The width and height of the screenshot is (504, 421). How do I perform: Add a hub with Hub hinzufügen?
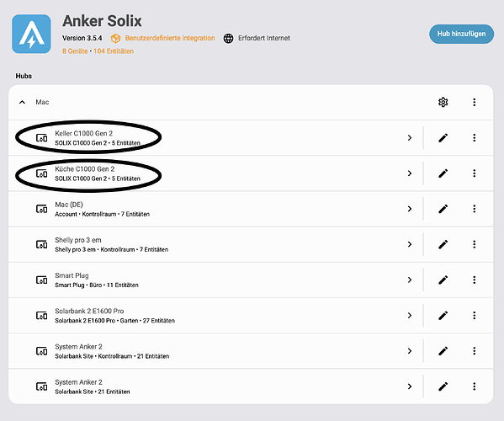point(461,34)
